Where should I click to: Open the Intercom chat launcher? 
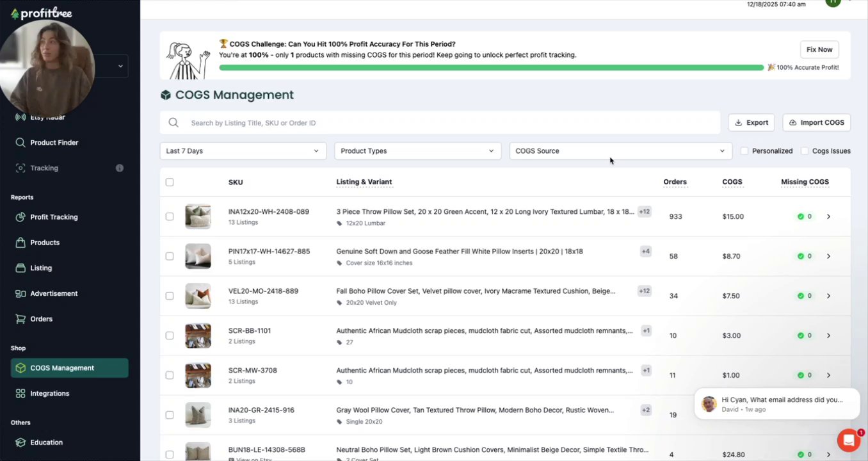848,441
